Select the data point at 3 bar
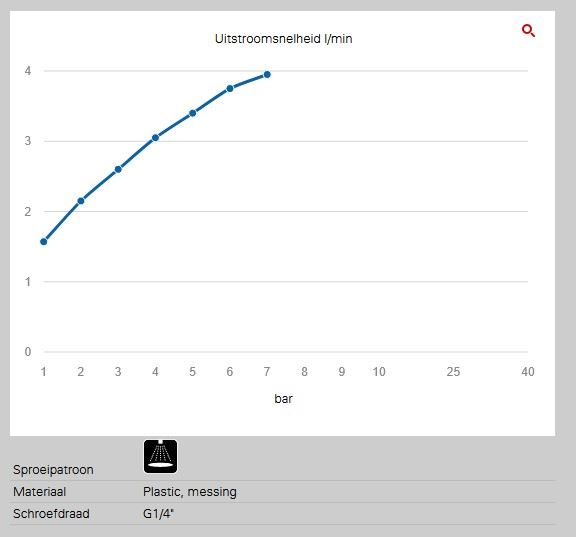This screenshot has height=537, width=576. click(x=118, y=169)
